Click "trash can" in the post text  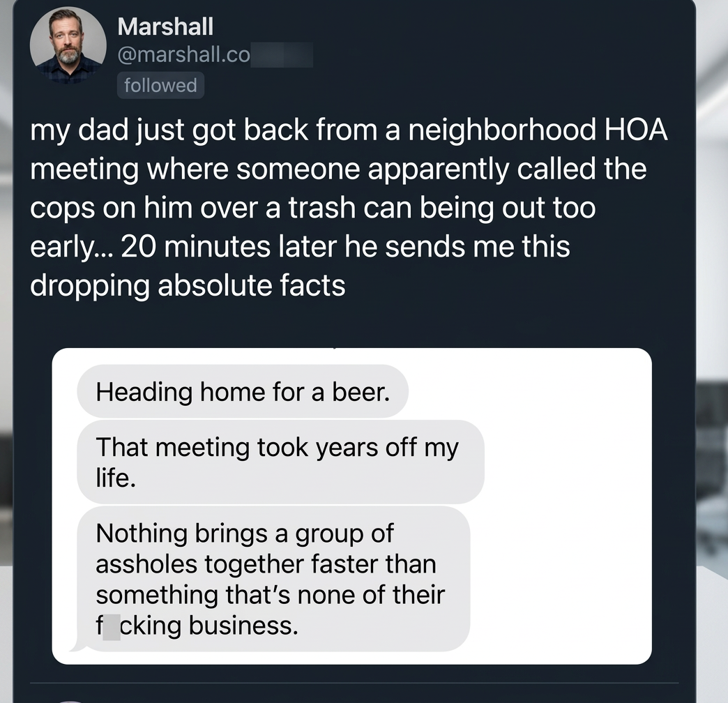(342, 208)
